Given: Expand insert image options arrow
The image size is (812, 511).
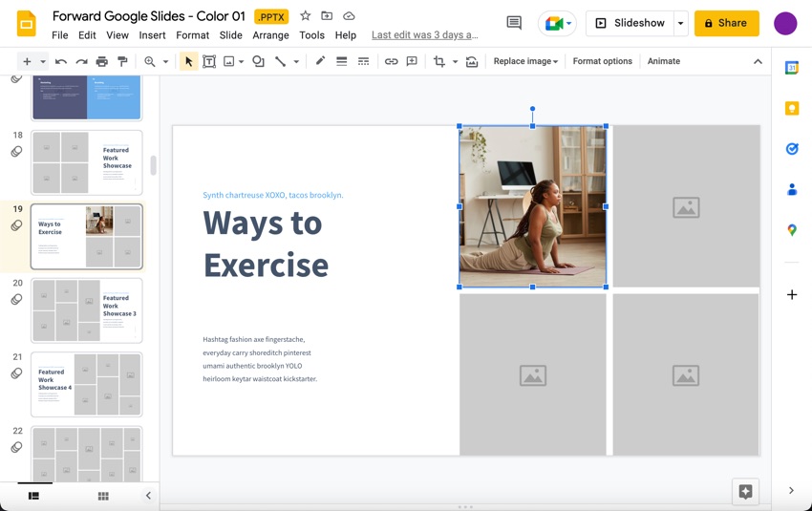Looking at the screenshot, I should click(242, 62).
